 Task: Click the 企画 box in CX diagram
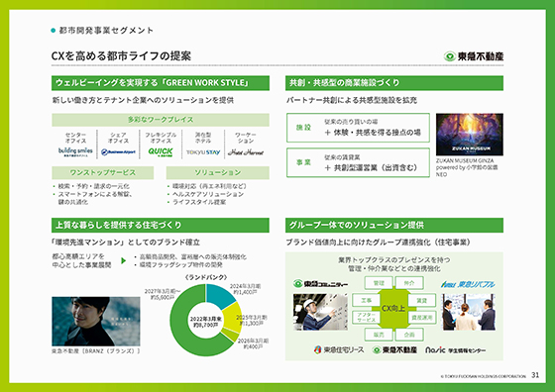tap(409, 335)
